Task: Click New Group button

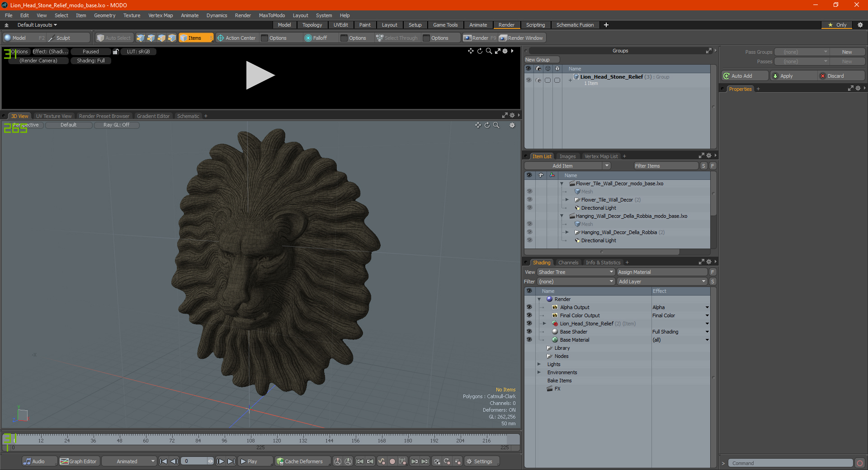Action: pos(542,60)
